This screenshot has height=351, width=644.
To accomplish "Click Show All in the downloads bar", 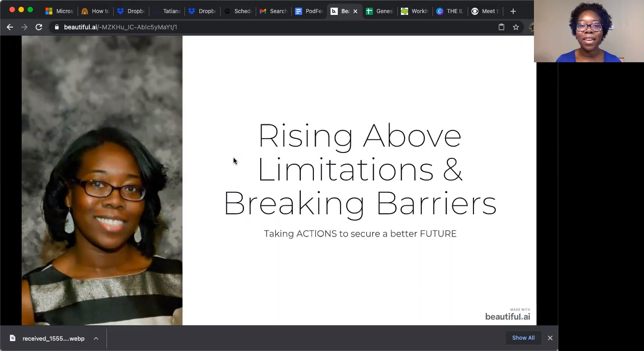I will pyautogui.click(x=523, y=338).
